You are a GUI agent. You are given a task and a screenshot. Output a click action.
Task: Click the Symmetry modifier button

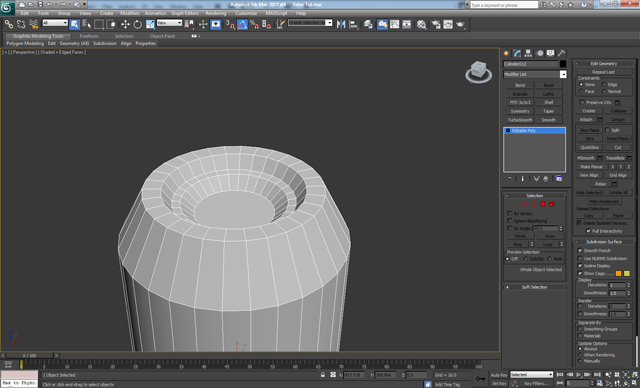(x=520, y=111)
